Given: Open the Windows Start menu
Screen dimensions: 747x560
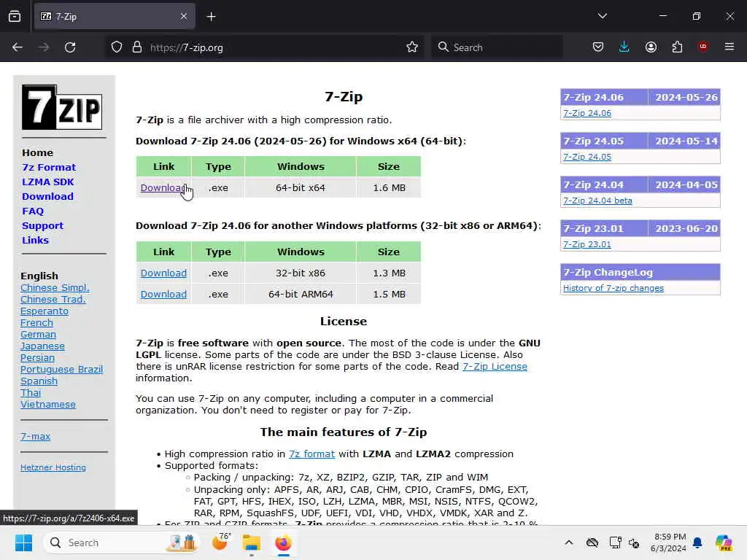Looking at the screenshot, I should point(23,542).
